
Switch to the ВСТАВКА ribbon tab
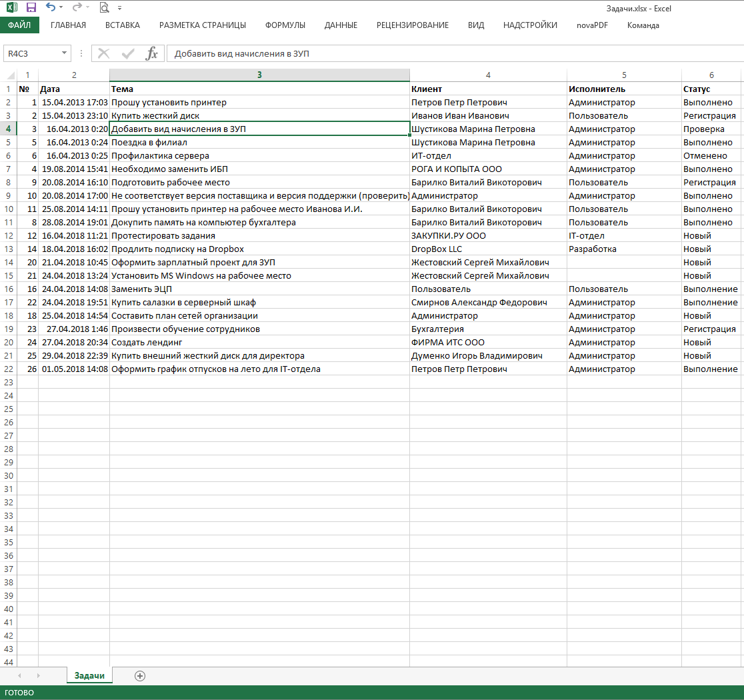point(123,25)
